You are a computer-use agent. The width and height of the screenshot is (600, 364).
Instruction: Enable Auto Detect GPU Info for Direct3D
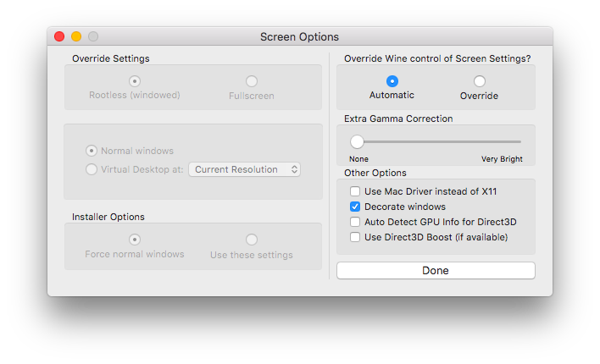click(355, 222)
